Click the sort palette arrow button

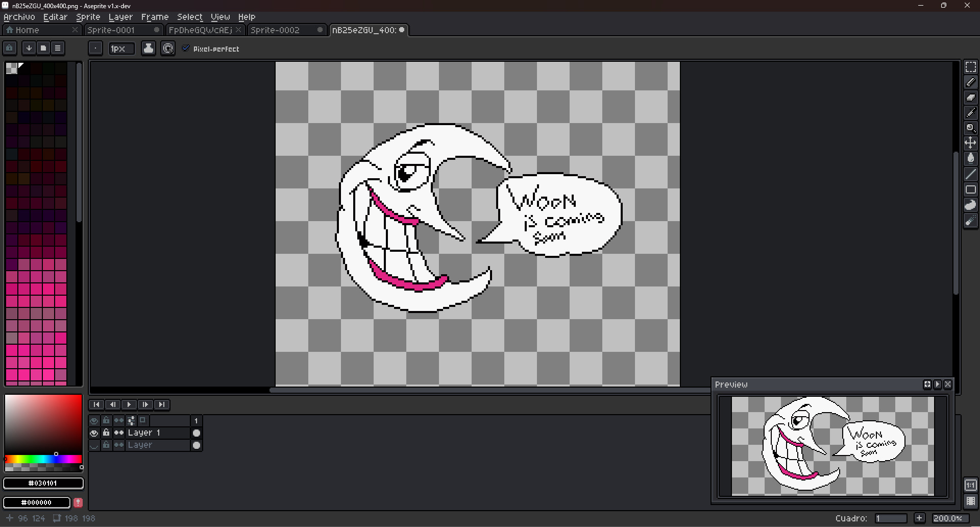(x=29, y=48)
